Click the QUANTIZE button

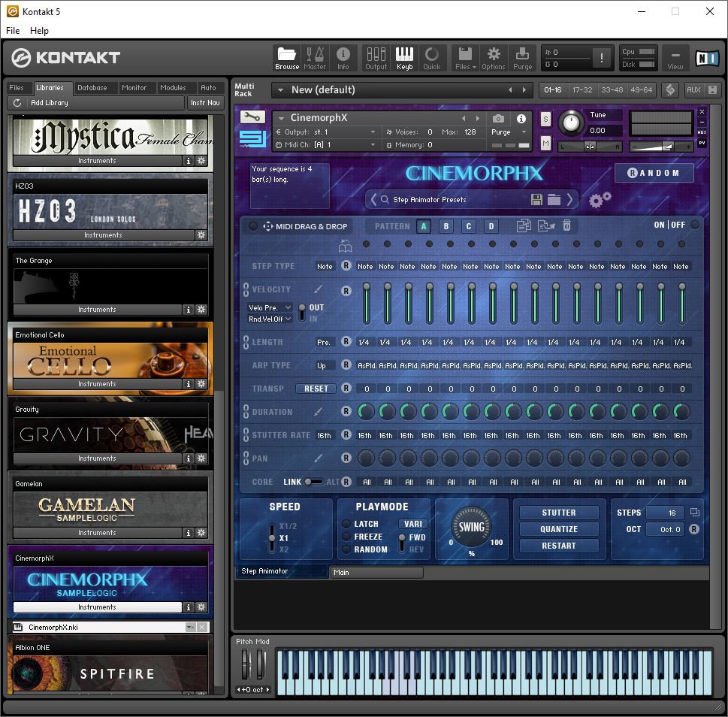[x=558, y=529]
